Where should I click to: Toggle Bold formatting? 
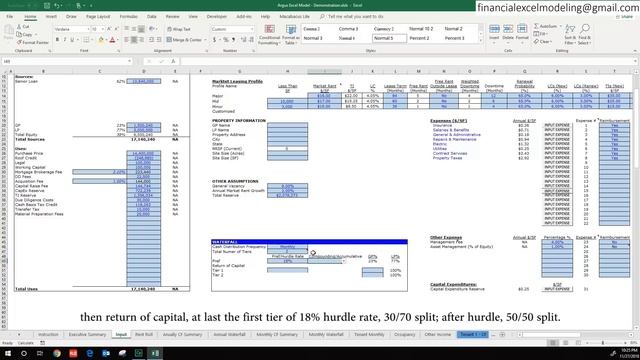point(57,40)
